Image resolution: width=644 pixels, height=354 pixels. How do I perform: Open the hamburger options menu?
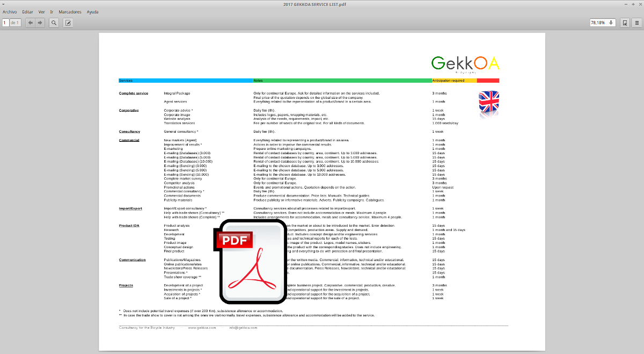pyautogui.click(x=637, y=23)
